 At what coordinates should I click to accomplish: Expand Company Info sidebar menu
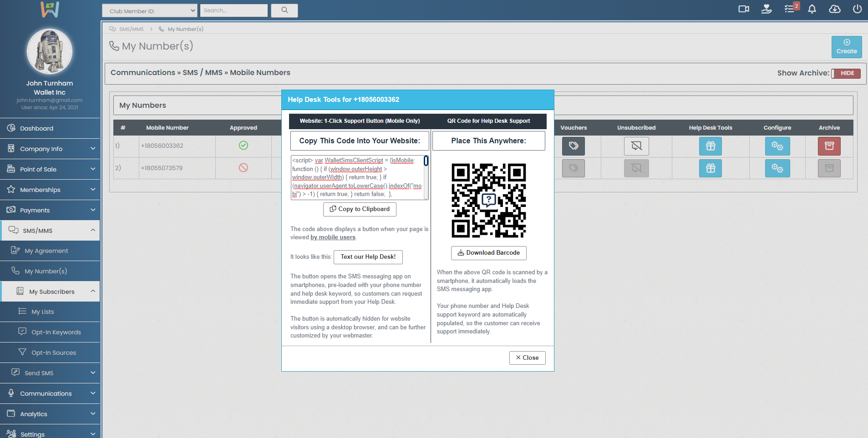click(x=50, y=149)
